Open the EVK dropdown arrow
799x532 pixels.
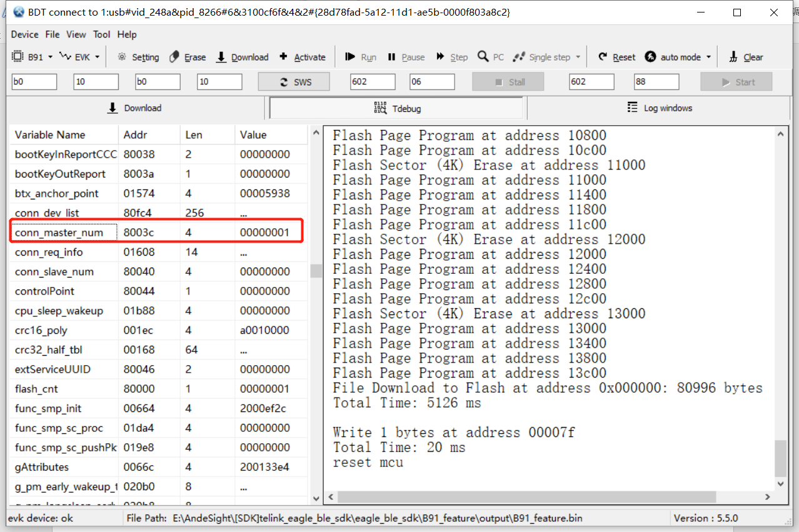[97, 57]
